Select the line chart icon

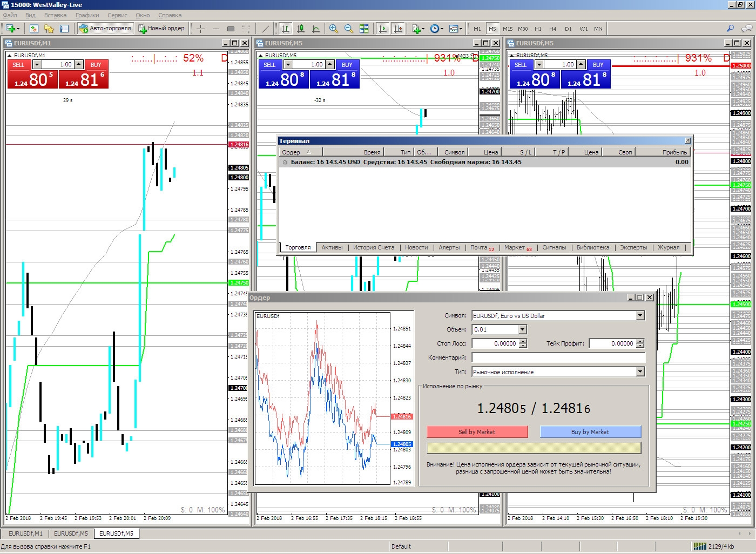[316, 29]
